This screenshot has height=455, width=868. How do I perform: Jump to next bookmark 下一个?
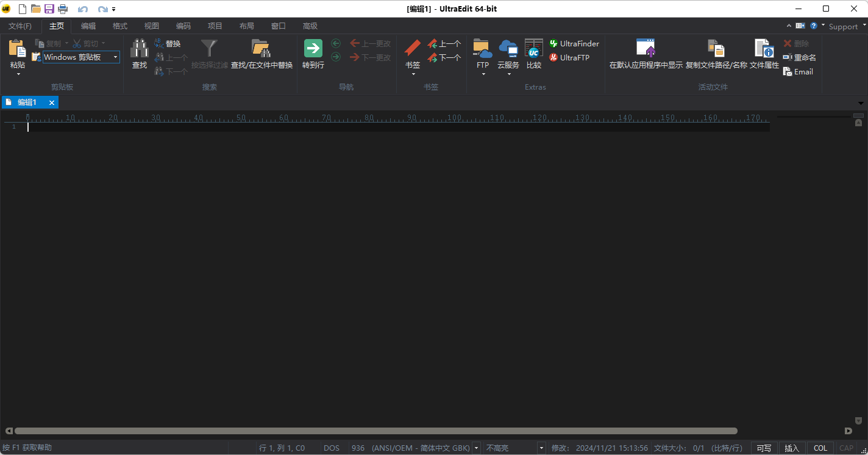(444, 57)
